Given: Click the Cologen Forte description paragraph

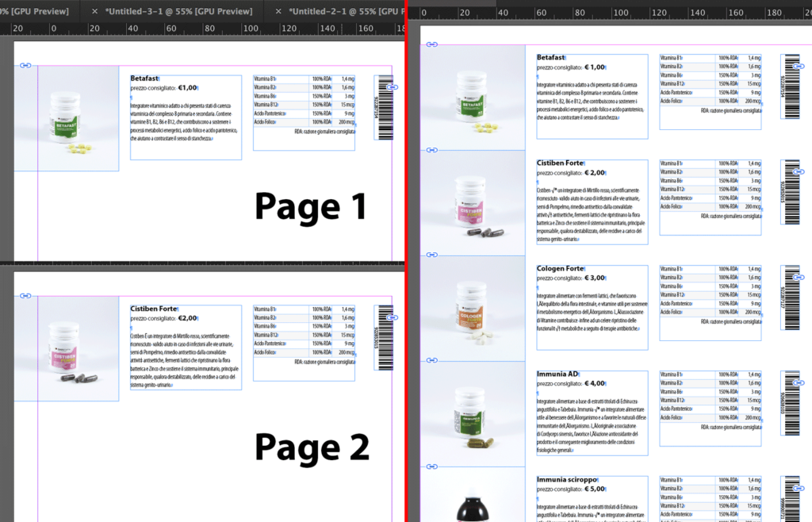Looking at the screenshot, I should [x=592, y=313].
